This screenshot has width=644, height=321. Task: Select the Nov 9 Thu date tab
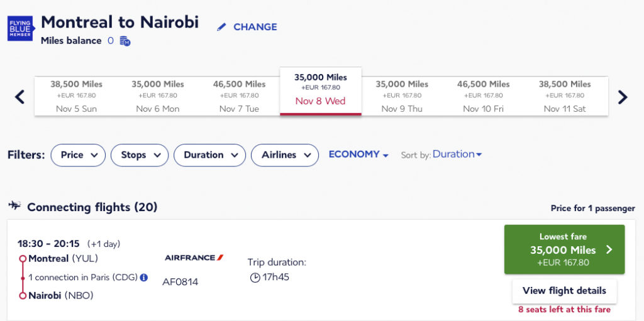point(402,96)
